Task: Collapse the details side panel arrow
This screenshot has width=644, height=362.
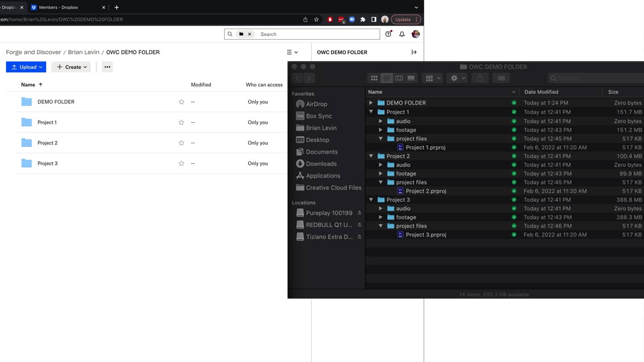Action: (x=414, y=52)
